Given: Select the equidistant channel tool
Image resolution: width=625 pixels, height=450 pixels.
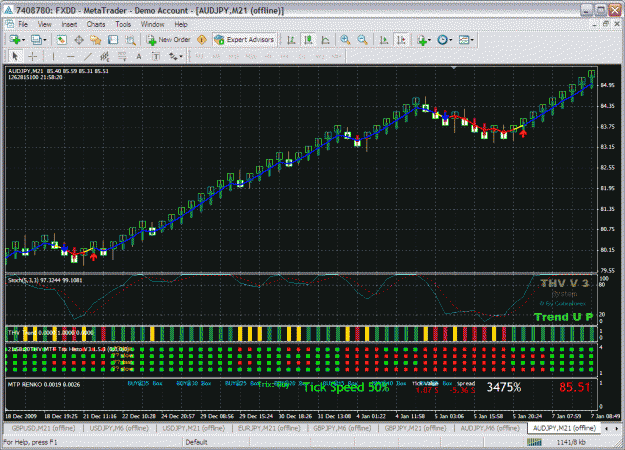Looking at the screenshot, I should (105, 57).
